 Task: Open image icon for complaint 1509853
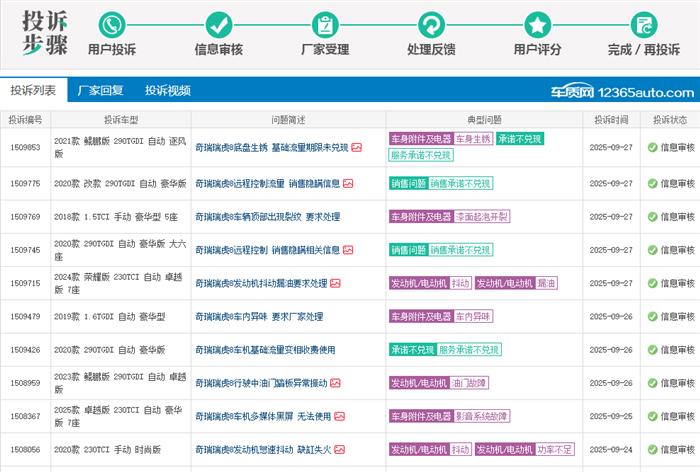[357, 147]
